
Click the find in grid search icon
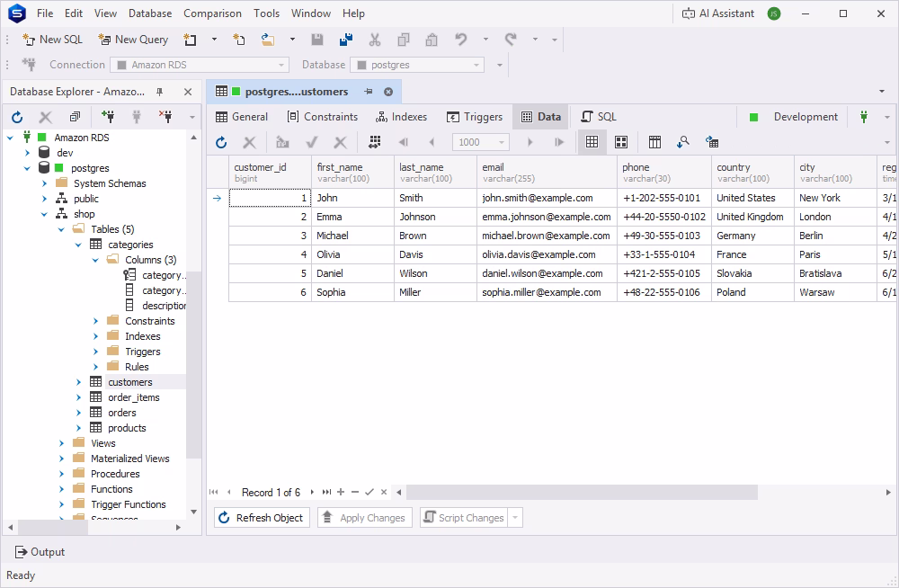click(683, 142)
